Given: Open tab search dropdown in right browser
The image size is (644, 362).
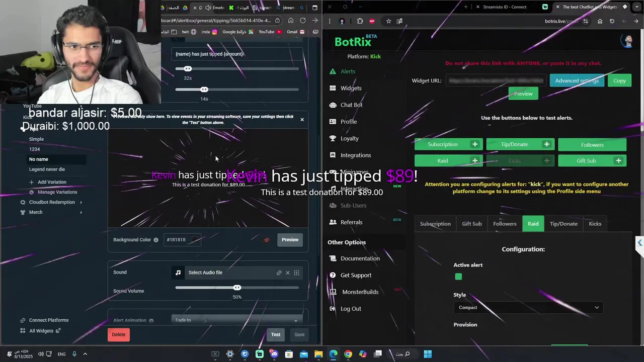Looking at the screenshot, I should (636, 7).
